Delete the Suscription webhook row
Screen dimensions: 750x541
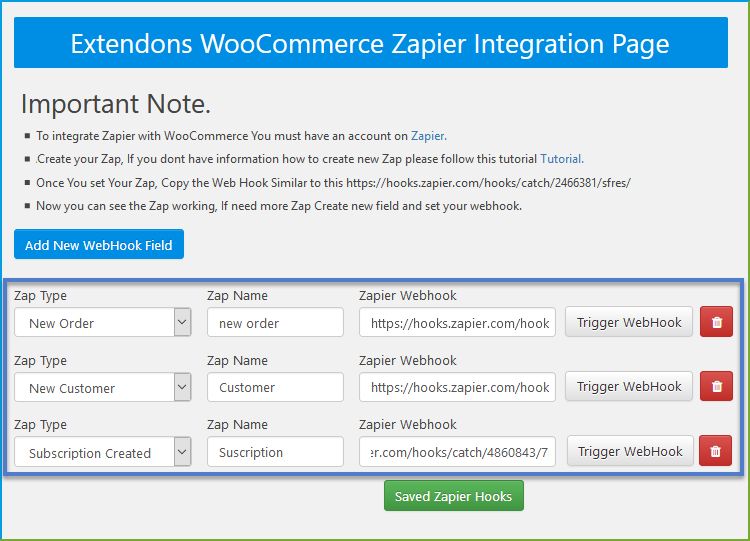(715, 451)
